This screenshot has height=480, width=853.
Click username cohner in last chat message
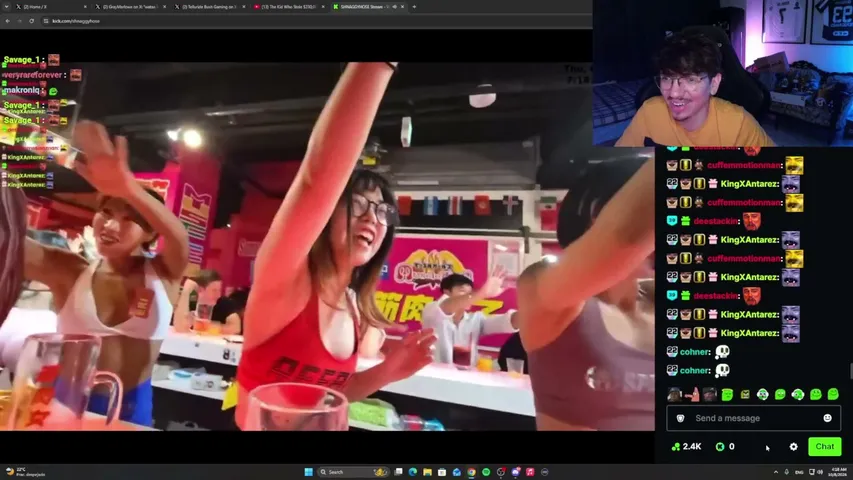point(695,371)
